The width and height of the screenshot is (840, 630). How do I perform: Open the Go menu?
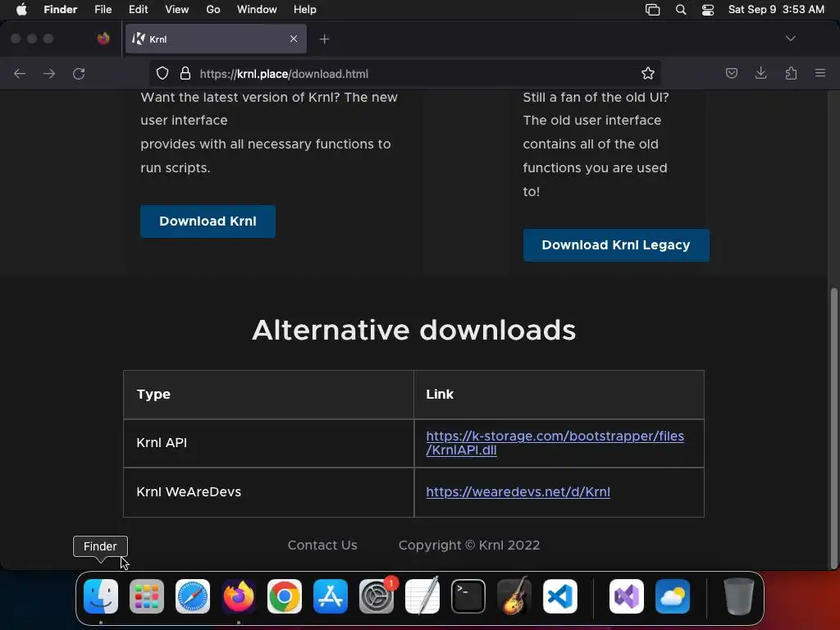click(x=213, y=10)
